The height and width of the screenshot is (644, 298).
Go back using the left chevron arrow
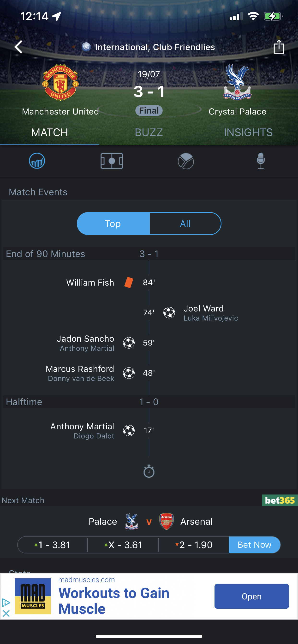pyautogui.click(x=18, y=47)
